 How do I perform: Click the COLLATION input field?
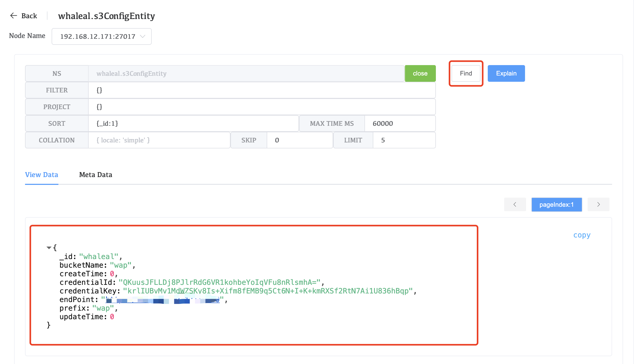click(x=159, y=140)
